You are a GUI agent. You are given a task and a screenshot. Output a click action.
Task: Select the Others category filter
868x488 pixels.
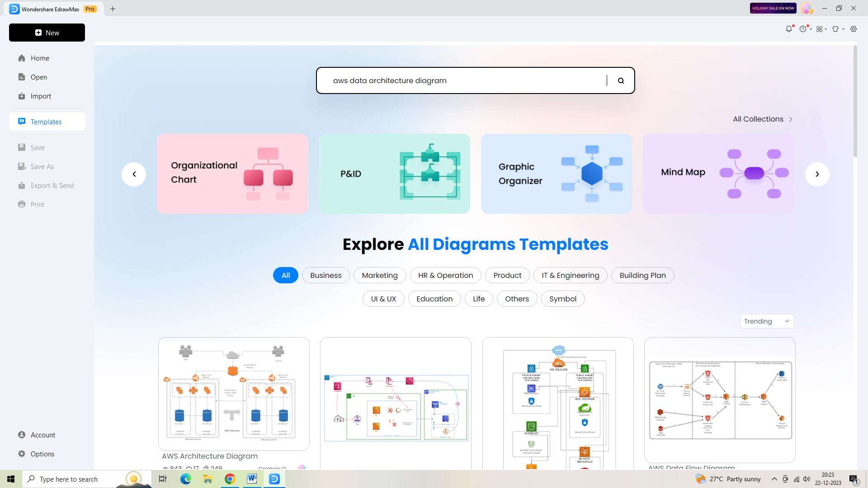tap(517, 299)
